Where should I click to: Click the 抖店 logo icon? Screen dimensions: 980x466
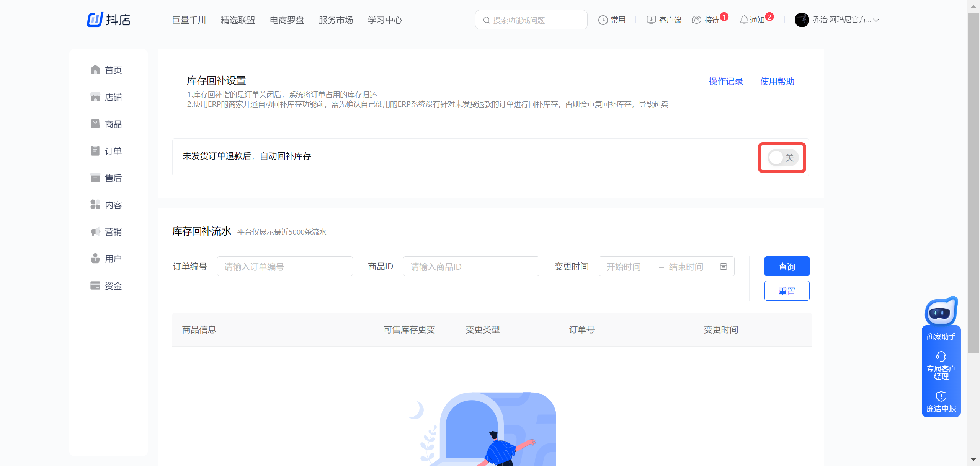pyautogui.click(x=95, y=20)
